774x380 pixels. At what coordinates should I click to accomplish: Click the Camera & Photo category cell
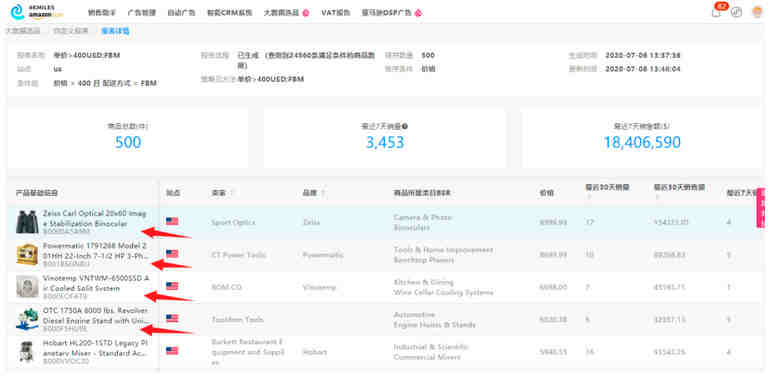click(x=423, y=223)
